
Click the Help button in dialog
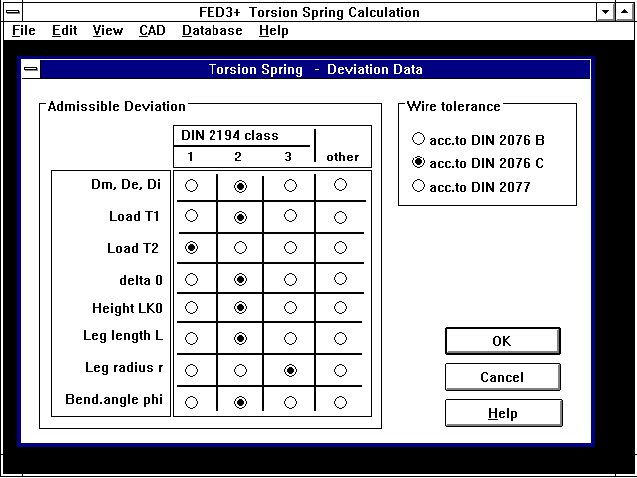click(x=502, y=413)
